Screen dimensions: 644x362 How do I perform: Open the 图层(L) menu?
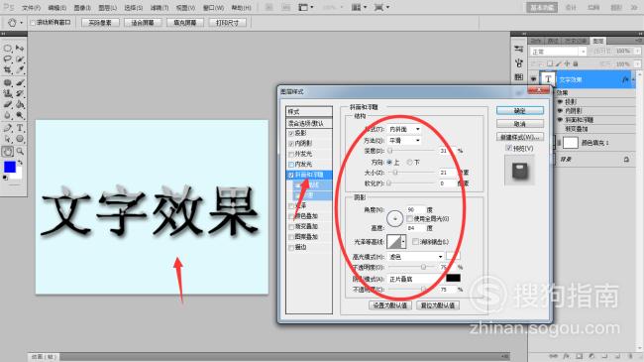point(108,8)
